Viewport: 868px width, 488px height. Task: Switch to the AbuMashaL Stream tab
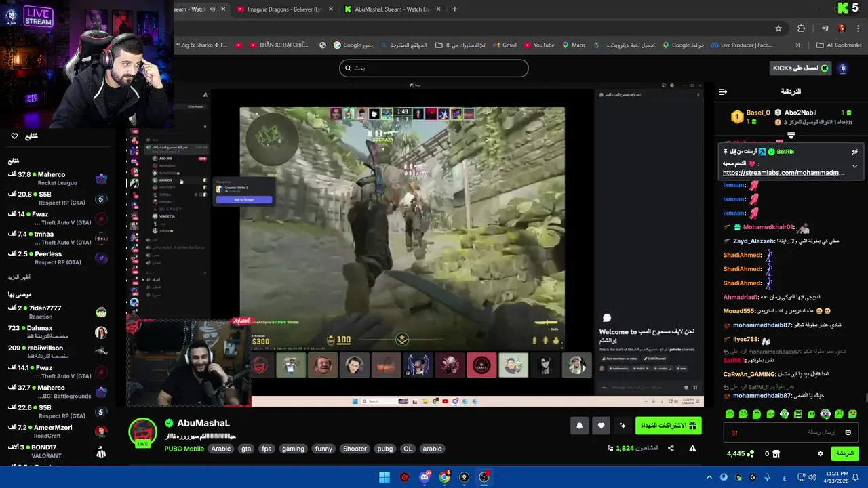(392, 9)
